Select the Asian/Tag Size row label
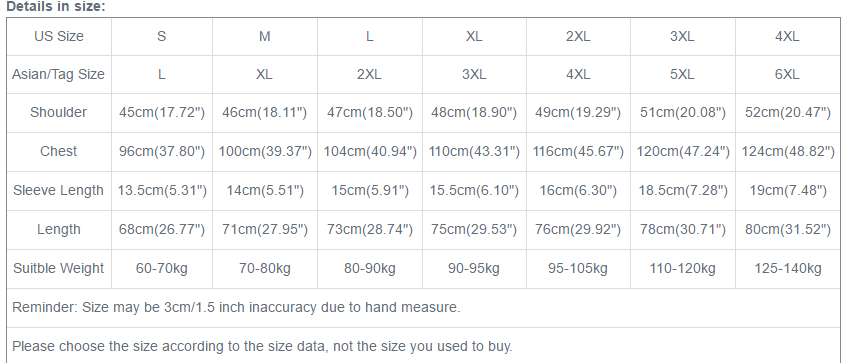 coord(58,74)
